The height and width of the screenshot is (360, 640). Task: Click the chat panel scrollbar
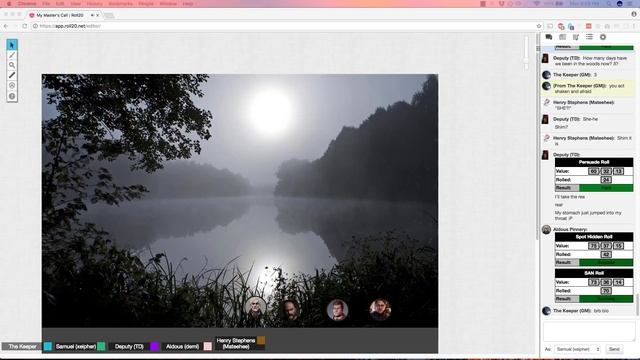pos(637,304)
